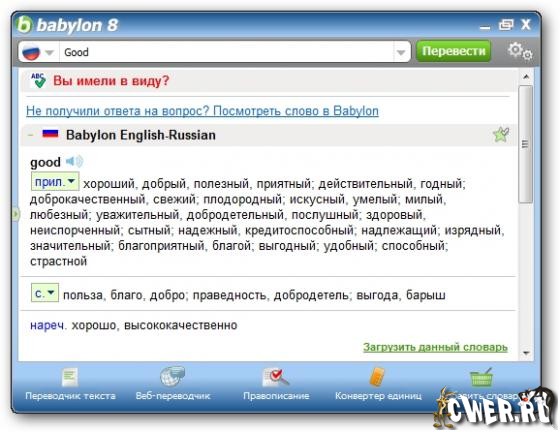Click the Перевести translate button
560x432 pixels.
tap(454, 51)
